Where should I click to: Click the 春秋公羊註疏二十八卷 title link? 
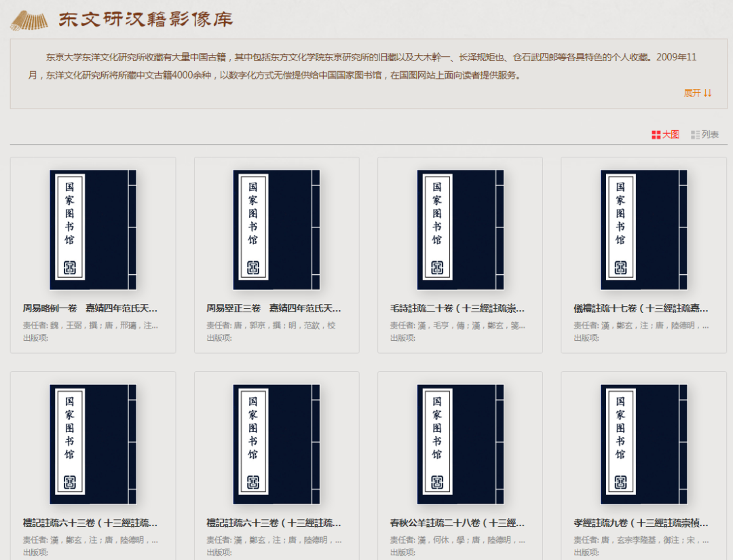(457, 523)
